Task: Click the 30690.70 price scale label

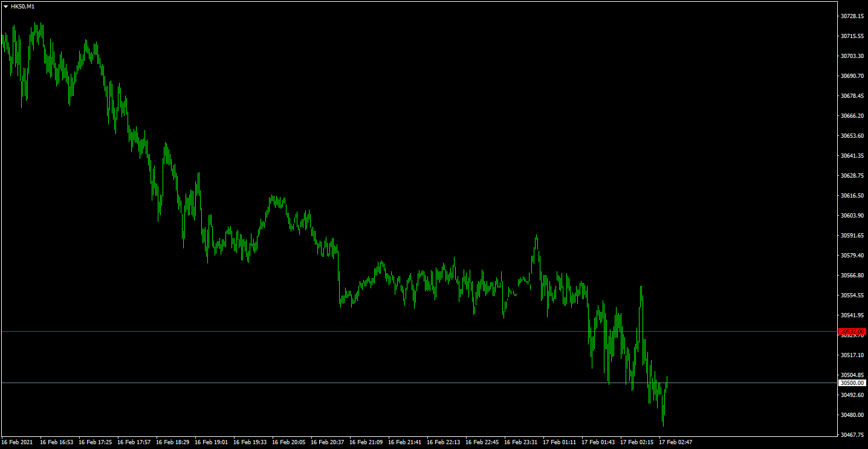Action: (852, 76)
